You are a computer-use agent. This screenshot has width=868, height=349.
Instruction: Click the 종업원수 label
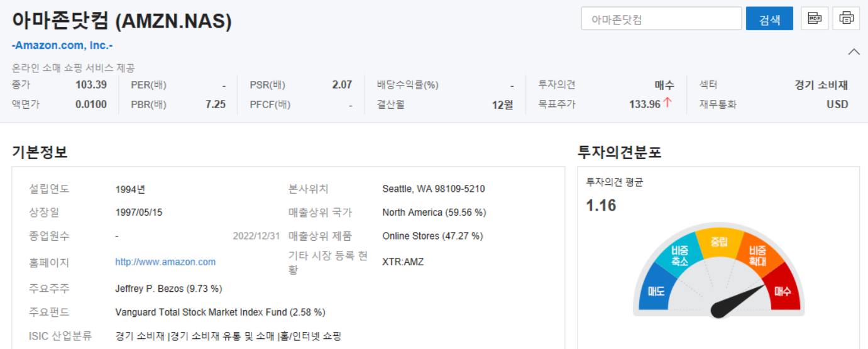49,236
